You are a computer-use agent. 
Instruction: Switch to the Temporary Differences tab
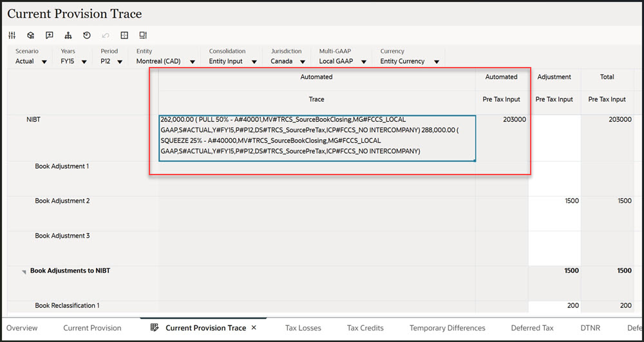[448, 328]
